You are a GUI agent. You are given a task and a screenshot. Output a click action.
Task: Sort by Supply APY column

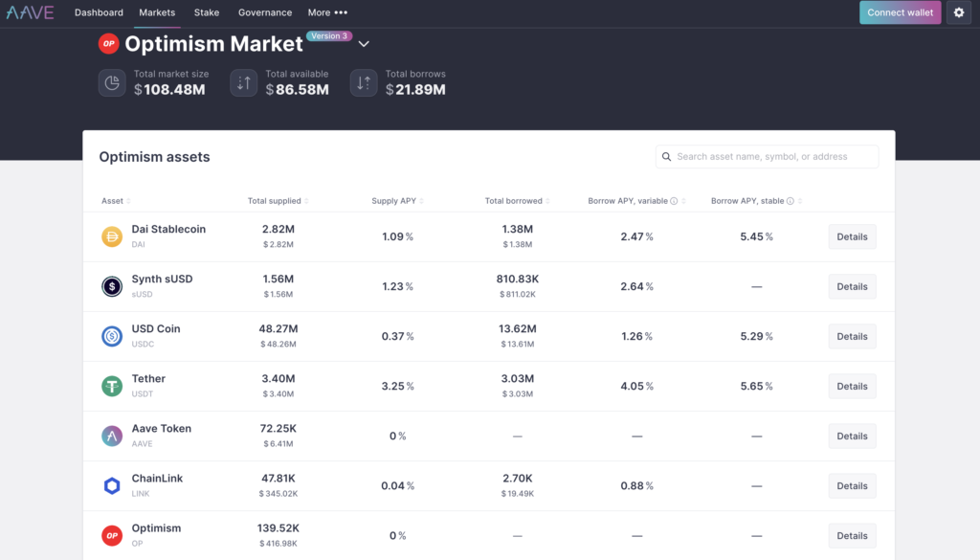coord(397,201)
